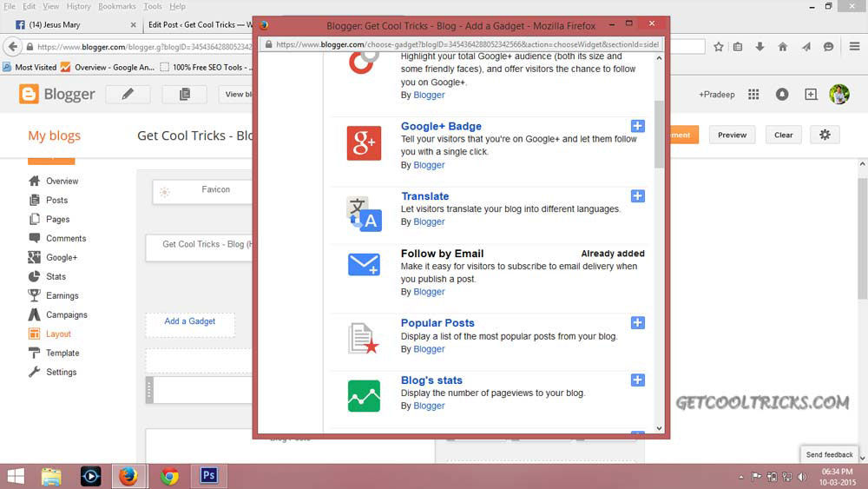Click the Preview button

tap(732, 135)
